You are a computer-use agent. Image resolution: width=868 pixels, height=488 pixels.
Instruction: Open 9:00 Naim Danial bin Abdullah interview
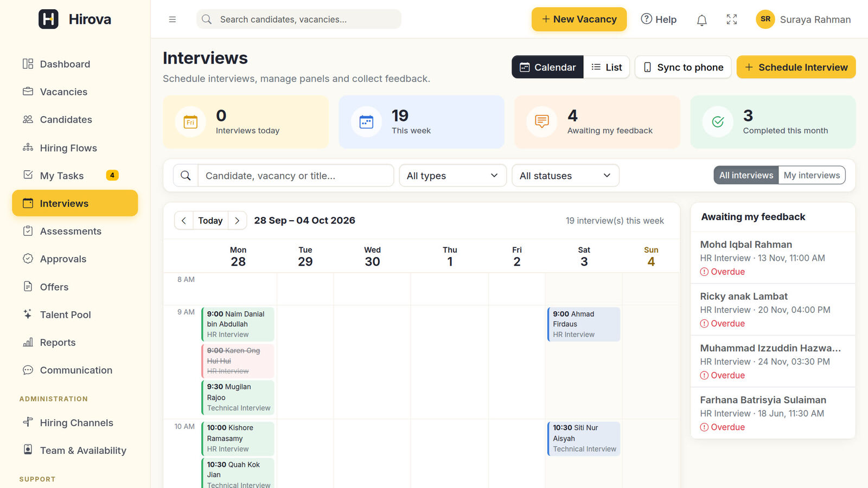(238, 324)
